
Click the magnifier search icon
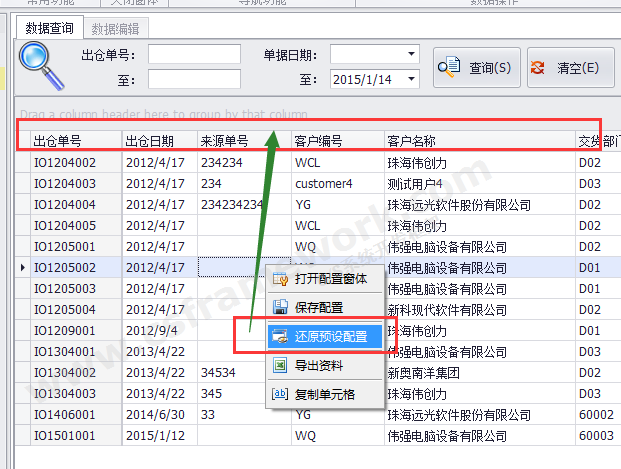click(x=41, y=66)
